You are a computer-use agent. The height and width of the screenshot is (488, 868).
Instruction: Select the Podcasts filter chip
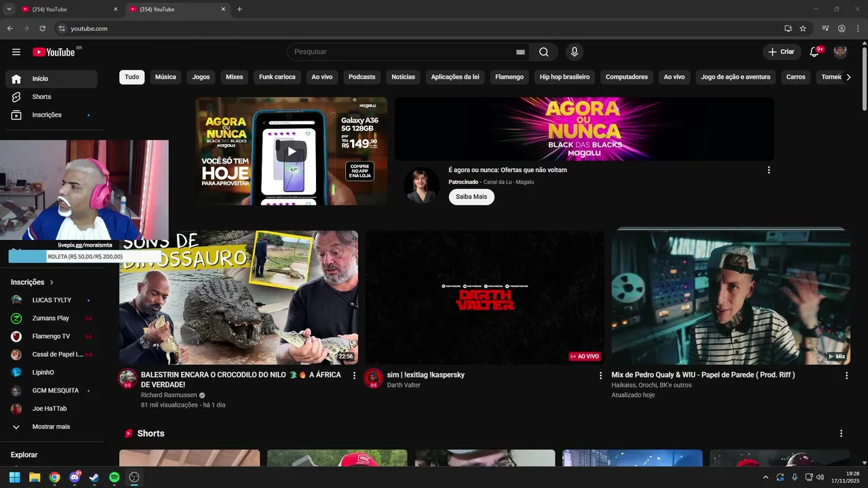tap(362, 77)
